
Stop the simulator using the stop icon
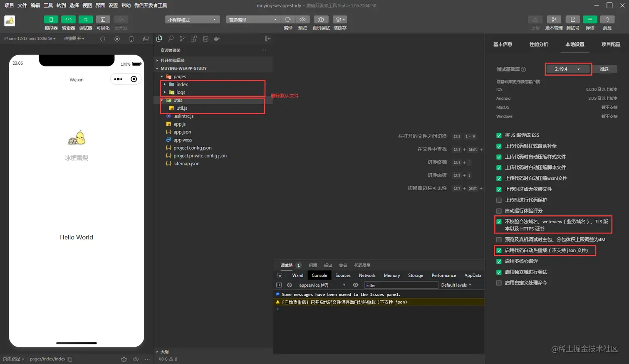[117, 39]
